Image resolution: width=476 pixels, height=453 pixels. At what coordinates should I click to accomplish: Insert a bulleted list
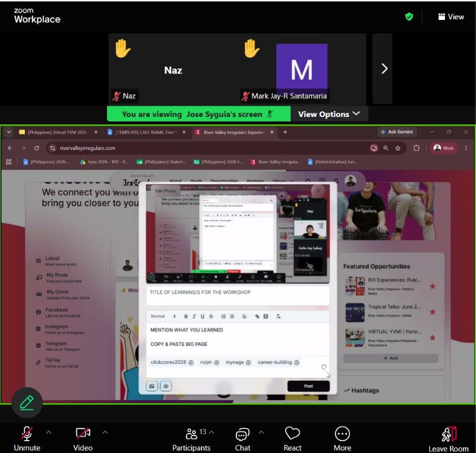click(x=232, y=316)
